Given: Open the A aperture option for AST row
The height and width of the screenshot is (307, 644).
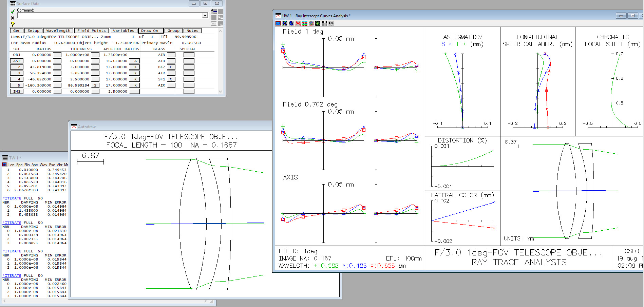Looking at the screenshot, I should coord(135,61).
